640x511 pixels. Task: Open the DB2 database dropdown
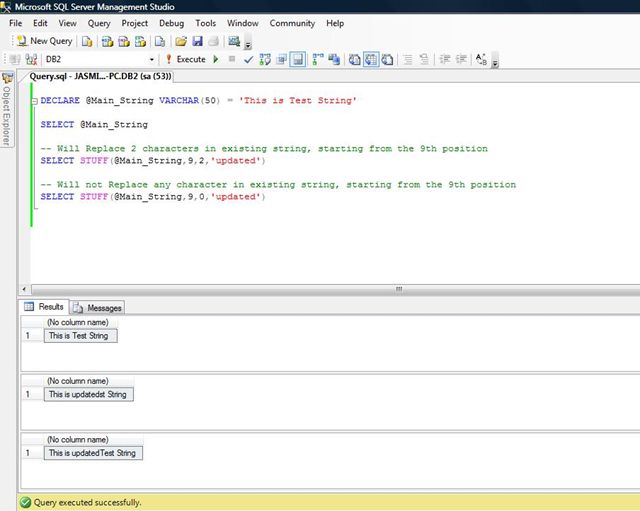tap(151, 59)
